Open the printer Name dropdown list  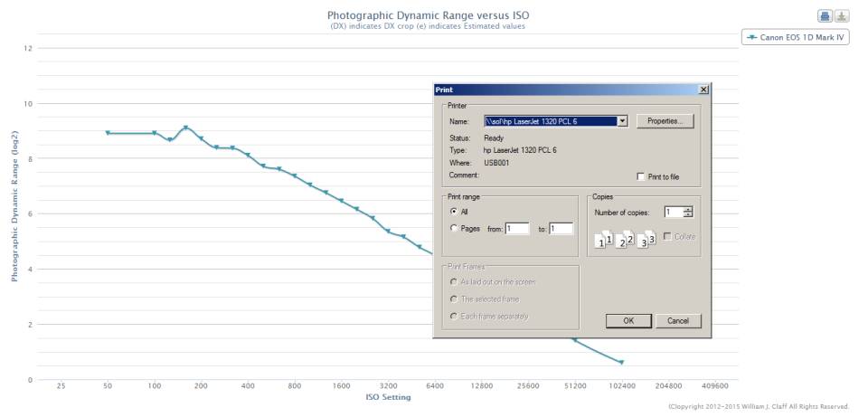[622, 121]
